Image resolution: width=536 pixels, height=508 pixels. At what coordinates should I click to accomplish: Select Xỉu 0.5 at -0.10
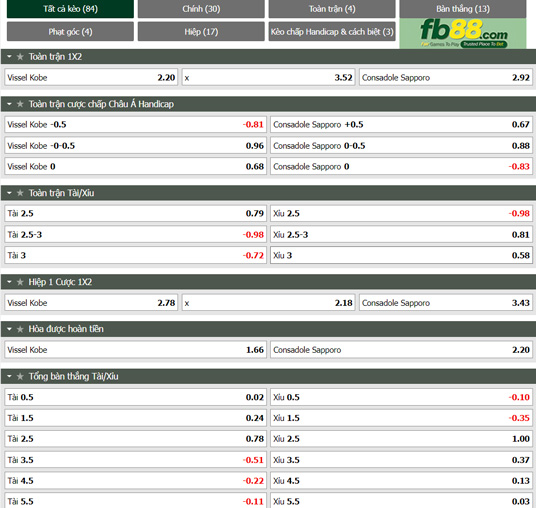(401, 397)
